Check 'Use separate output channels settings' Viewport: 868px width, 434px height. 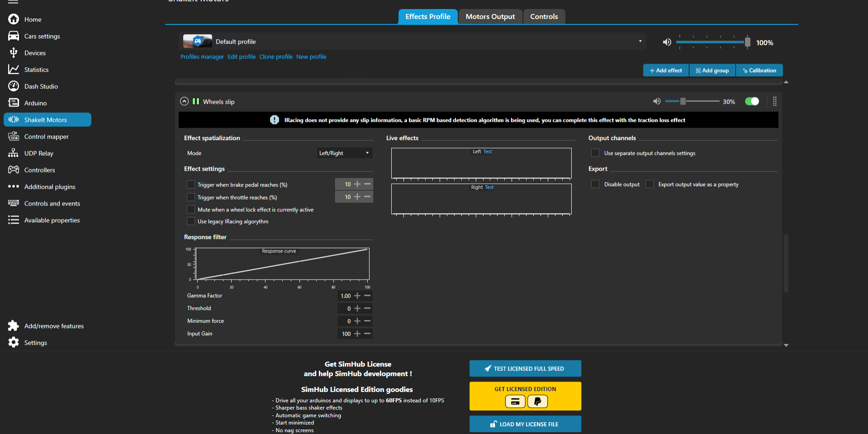pos(595,153)
